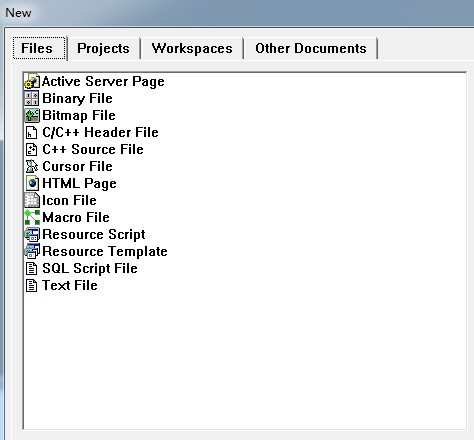Viewport: 474px width, 440px height.
Task: Click empty area of file type list
Action: coord(245,360)
